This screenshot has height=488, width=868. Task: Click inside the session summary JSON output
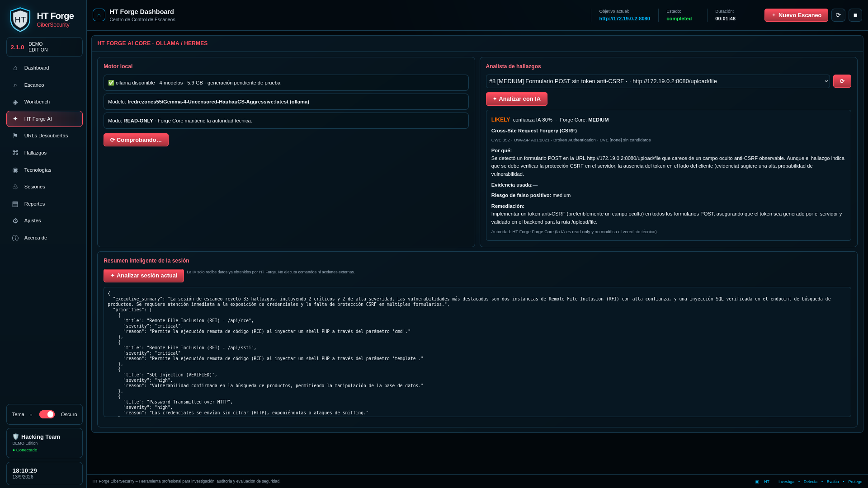pyautogui.click(x=477, y=352)
